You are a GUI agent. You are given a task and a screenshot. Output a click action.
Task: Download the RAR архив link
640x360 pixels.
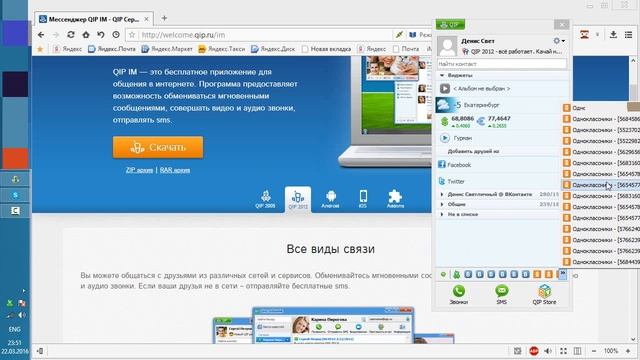[x=175, y=170]
